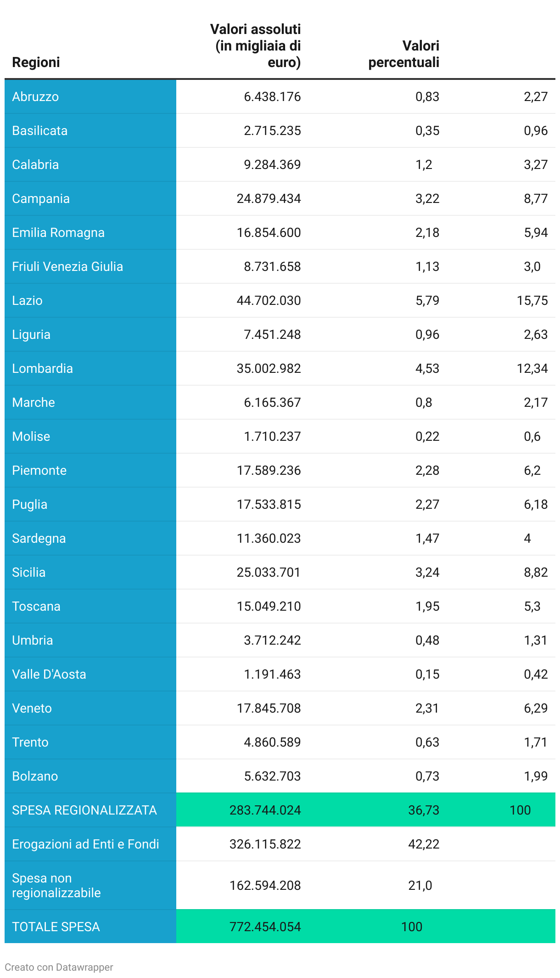Click the Valori assoluti column header

coord(256,46)
